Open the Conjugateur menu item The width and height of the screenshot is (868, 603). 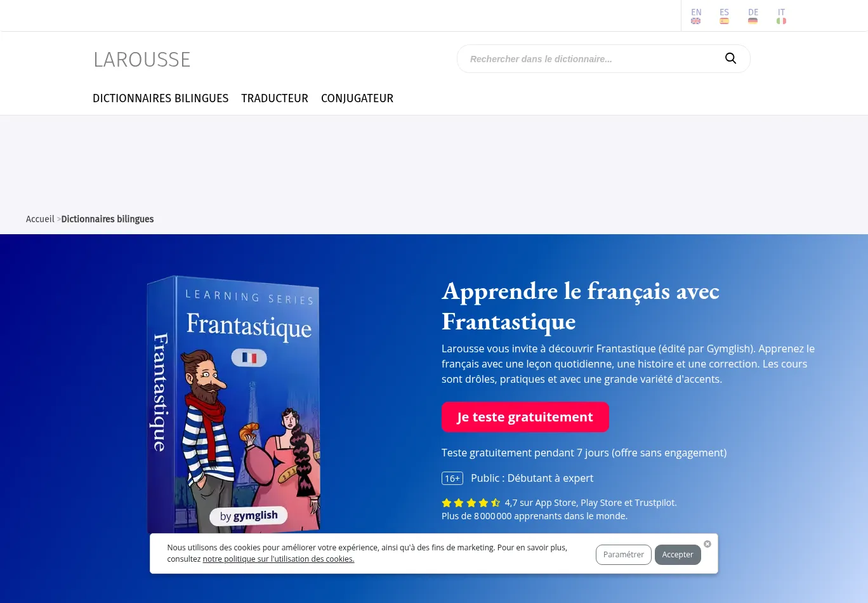click(357, 98)
